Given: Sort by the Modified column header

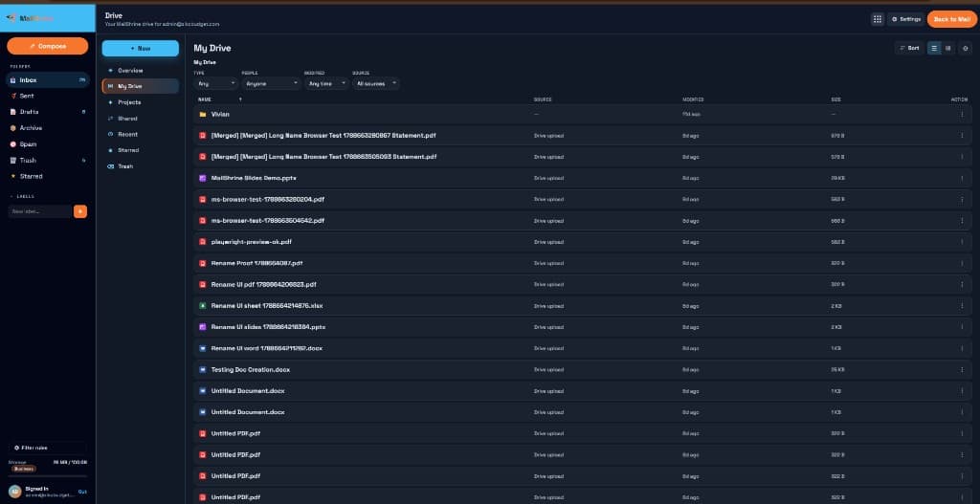Looking at the screenshot, I should pyautogui.click(x=693, y=99).
